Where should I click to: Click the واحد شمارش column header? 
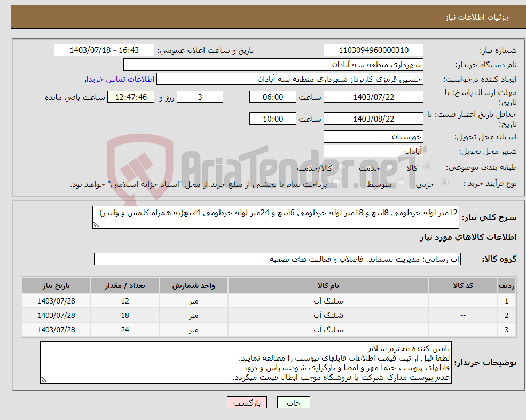tap(193, 285)
